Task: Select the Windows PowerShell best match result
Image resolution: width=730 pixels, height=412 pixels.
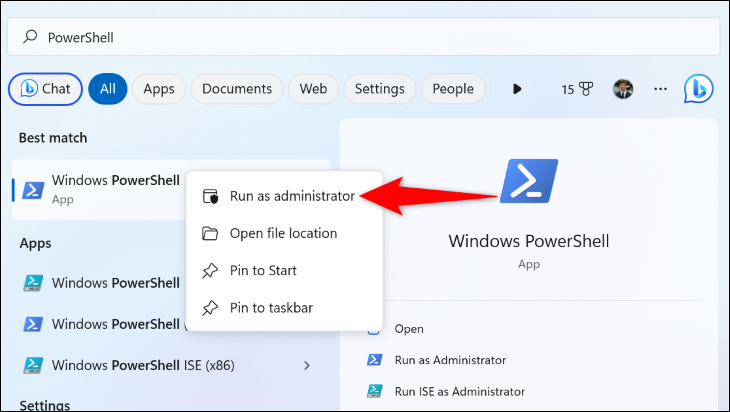Action: pyautogui.click(x=99, y=189)
